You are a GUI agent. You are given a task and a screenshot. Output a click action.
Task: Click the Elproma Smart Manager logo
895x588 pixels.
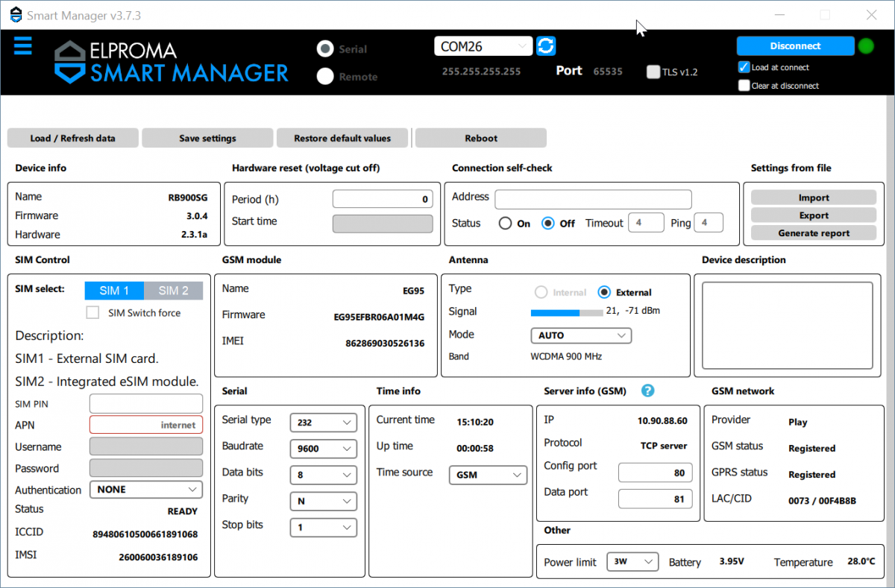[172, 62]
